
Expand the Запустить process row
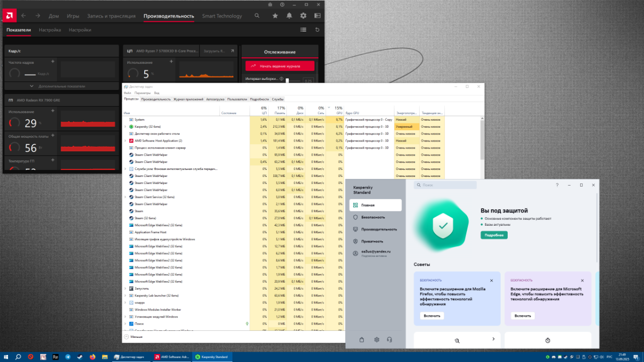coord(125,289)
